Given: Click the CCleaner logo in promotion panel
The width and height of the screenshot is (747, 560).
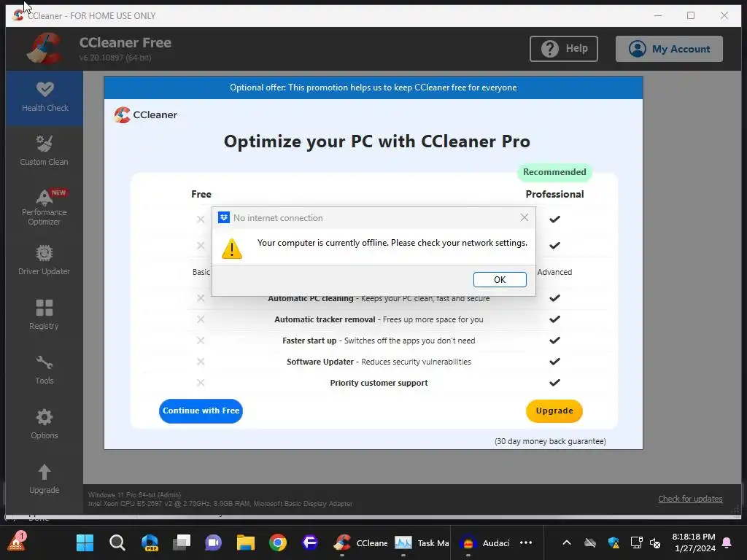Looking at the screenshot, I should click(x=146, y=114).
